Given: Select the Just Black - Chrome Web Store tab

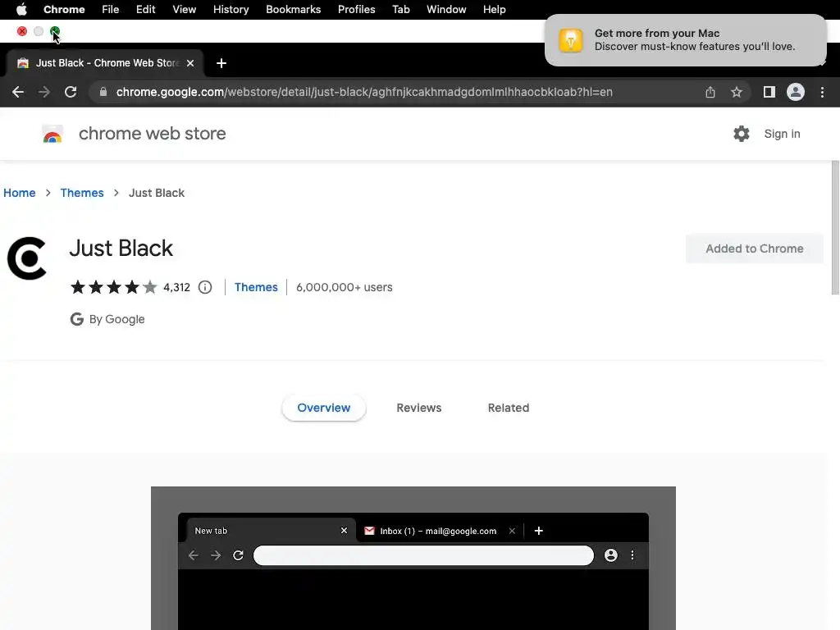Looking at the screenshot, I should [x=105, y=63].
